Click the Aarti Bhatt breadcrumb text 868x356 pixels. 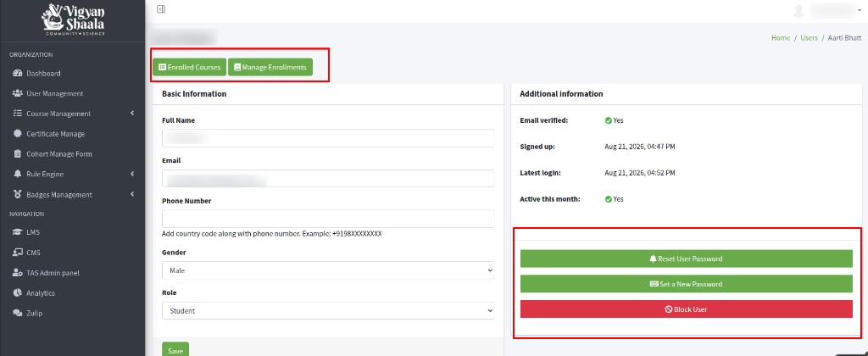tap(845, 37)
